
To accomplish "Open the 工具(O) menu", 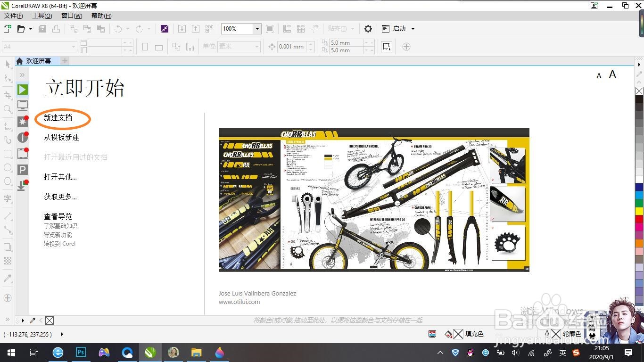I will pos(42,16).
